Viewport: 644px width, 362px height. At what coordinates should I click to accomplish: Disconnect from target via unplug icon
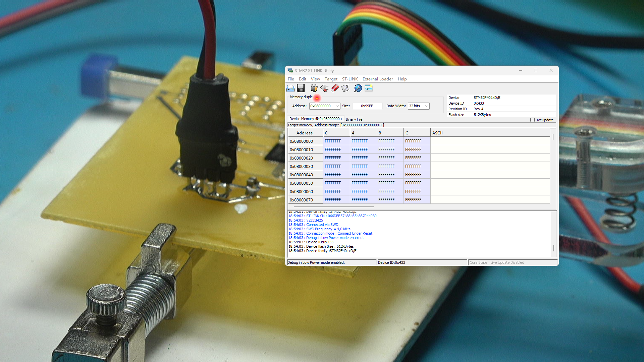[x=324, y=88]
